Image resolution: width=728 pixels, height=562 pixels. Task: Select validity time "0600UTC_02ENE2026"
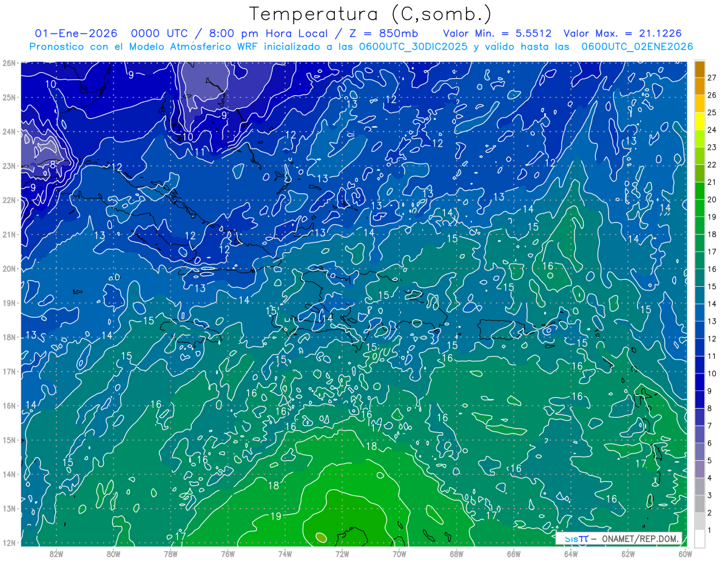(x=637, y=47)
